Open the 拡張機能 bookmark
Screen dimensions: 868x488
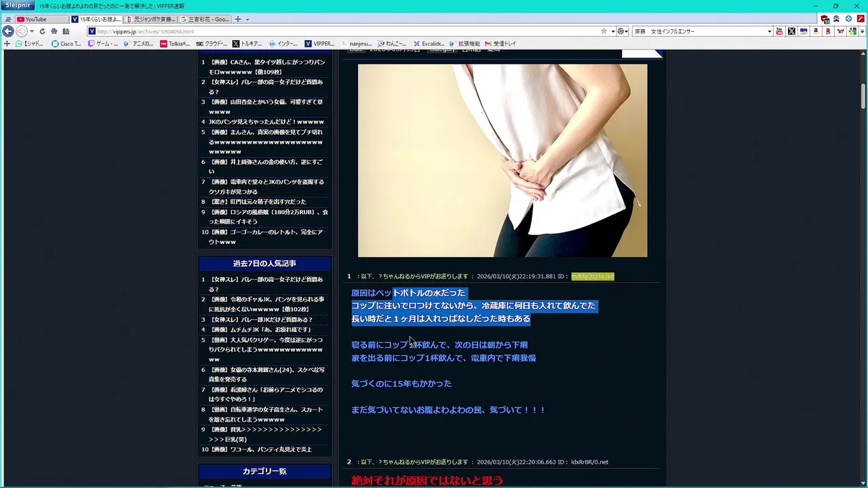tap(465, 43)
